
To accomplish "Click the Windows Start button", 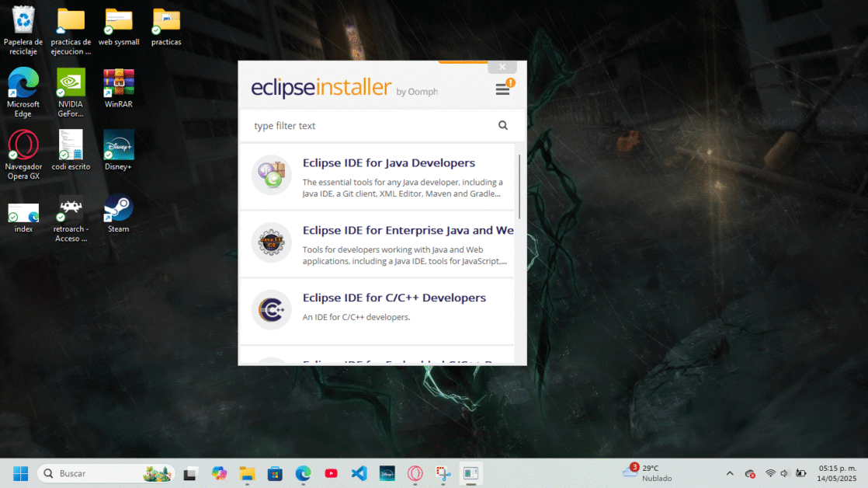I will (x=21, y=473).
